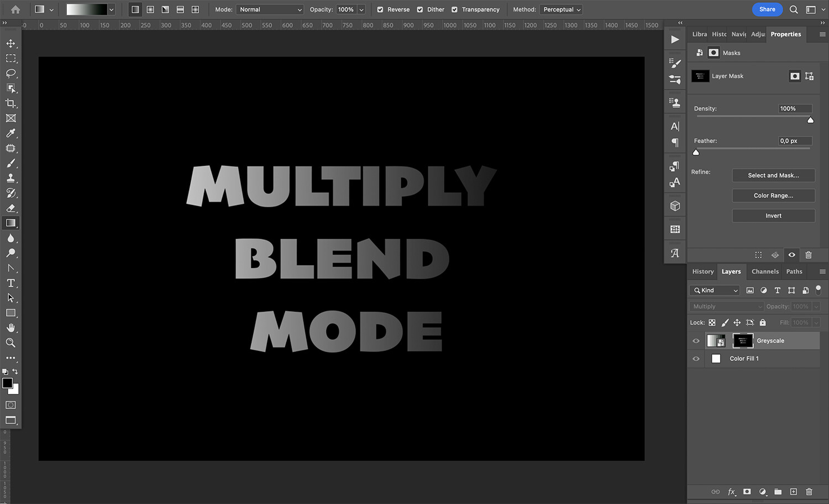Open the Kind filter dropdown in Layers
The height and width of the screenshot is (504, 829).
pyautogui.click(x=714, y=290)
